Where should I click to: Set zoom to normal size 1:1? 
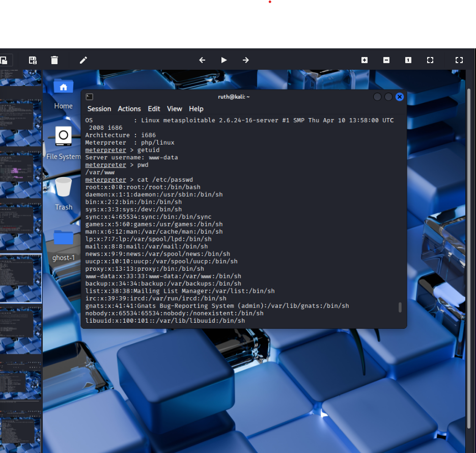[408, 60]
